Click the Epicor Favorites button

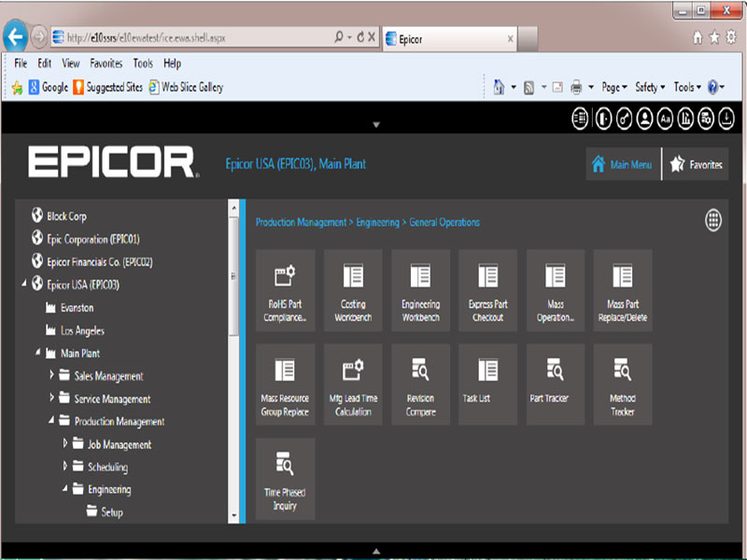[x=696, y=164]
